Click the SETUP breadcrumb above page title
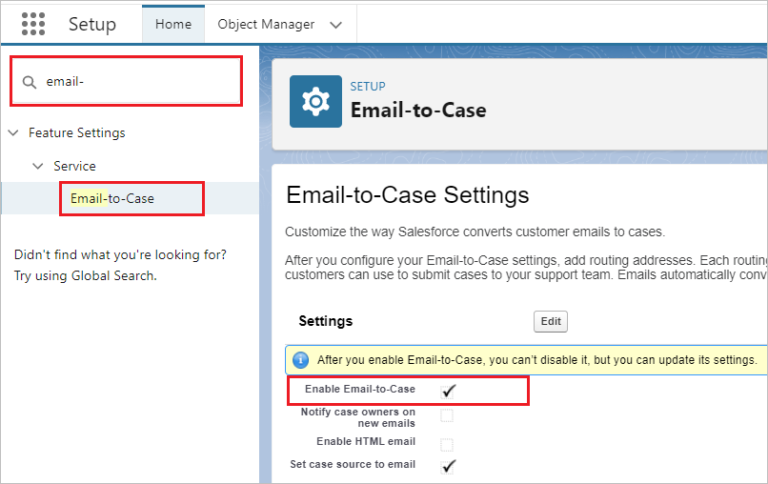Screen dimensions: 768x484 pyautogui.click(x=367, y=87)
